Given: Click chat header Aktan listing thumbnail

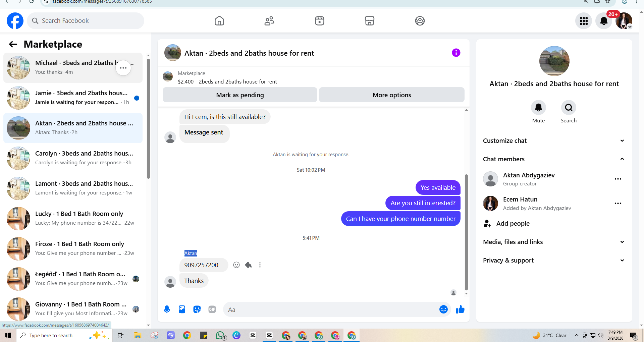Looking at the screenshot, I should pos(173,53).
